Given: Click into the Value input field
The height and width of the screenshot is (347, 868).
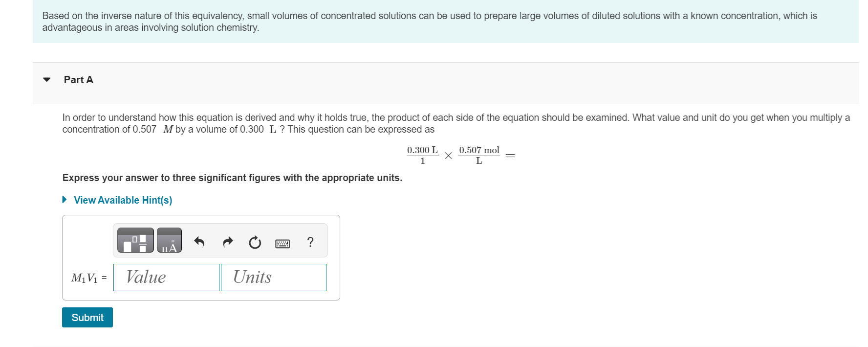Looking at the screenshot, I should click(x=166, y=277).
